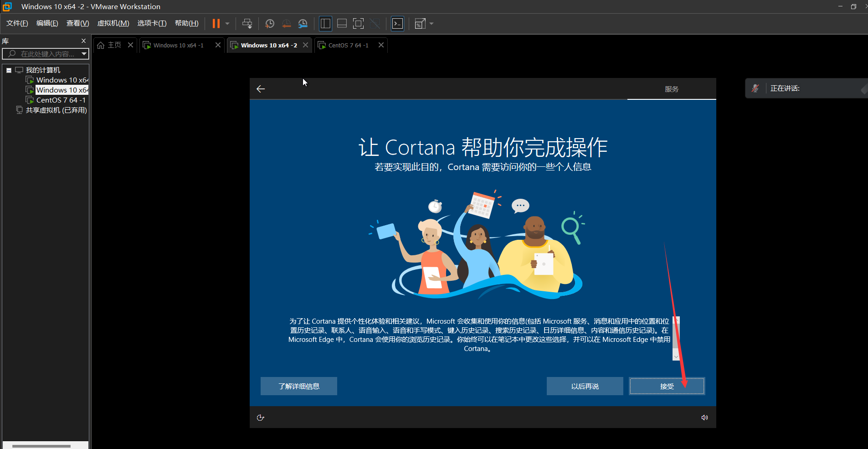The image size is (868, 449).
Task: Collapse the 我的计算机 tree node
Action: pos(9,70)
